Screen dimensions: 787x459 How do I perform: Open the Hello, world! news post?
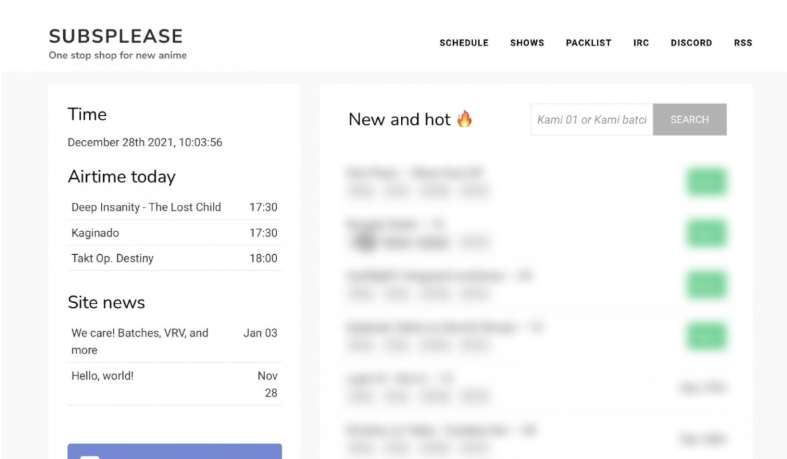click(x=102, y=376)
